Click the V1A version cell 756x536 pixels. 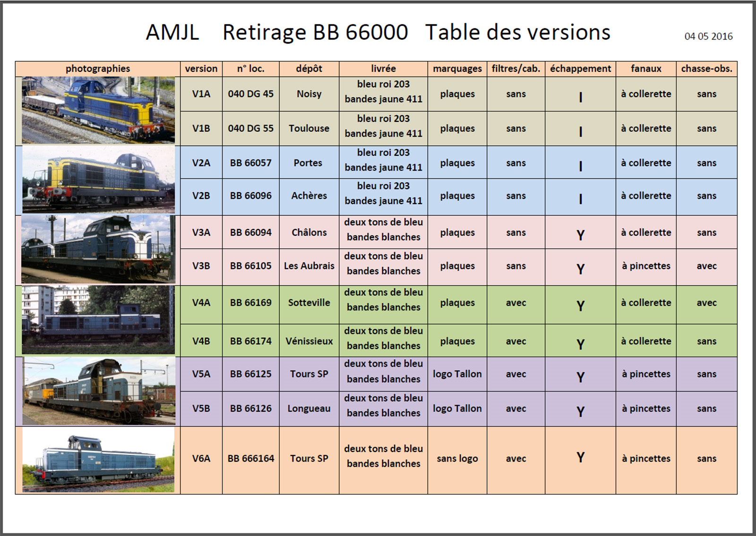201,94
